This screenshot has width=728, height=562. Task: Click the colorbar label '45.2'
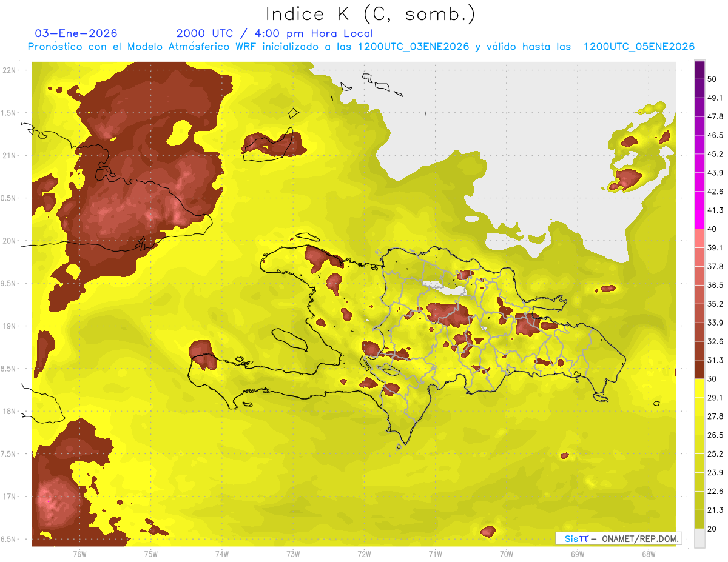point(715,154)
